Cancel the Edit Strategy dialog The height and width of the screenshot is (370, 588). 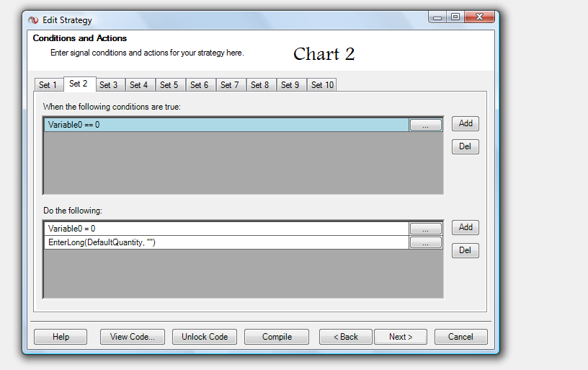[461, 337]
